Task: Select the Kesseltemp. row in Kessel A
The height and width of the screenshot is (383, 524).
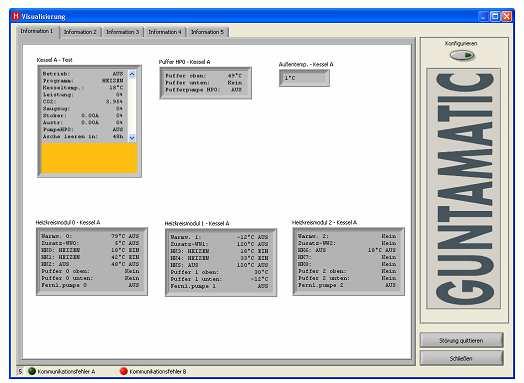Action: (x=83, y=88)
